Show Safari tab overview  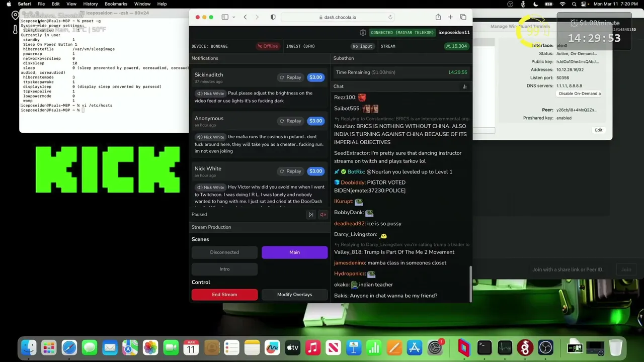(463, 17)
